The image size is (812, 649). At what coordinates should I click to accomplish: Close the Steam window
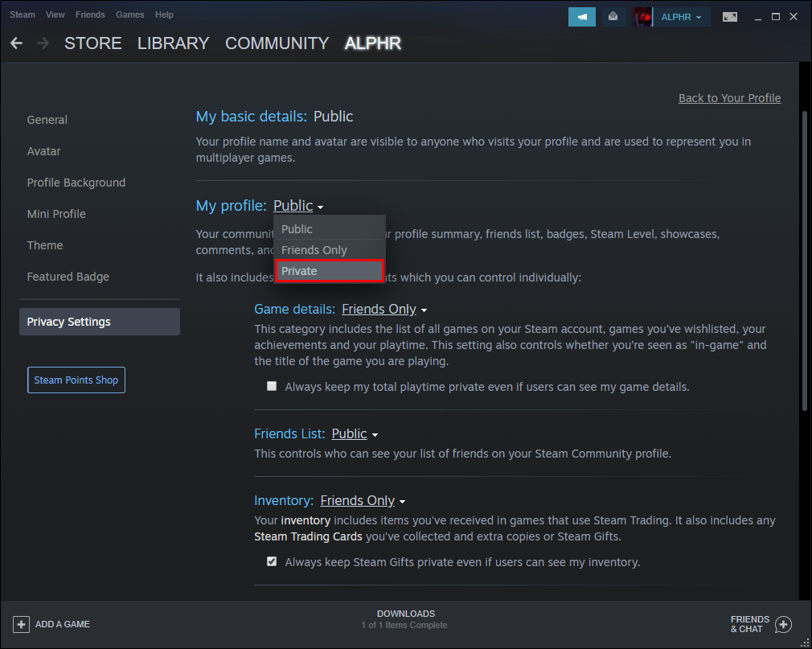(x=794, y=17)
